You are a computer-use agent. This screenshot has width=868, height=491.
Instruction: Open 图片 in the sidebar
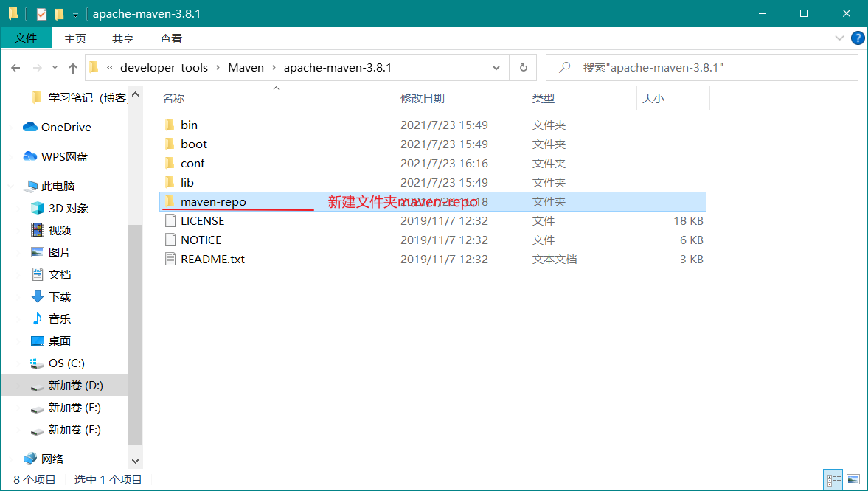(x=59, y=252)
